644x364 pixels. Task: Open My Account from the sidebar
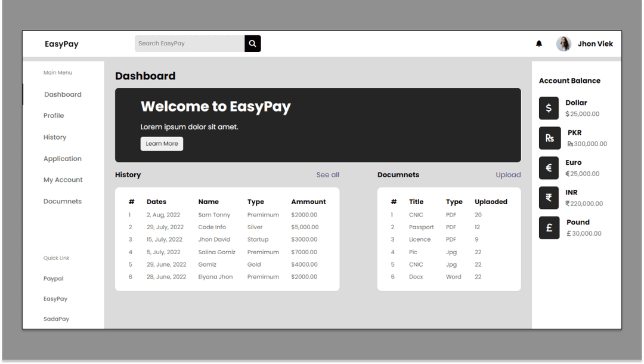63,180
